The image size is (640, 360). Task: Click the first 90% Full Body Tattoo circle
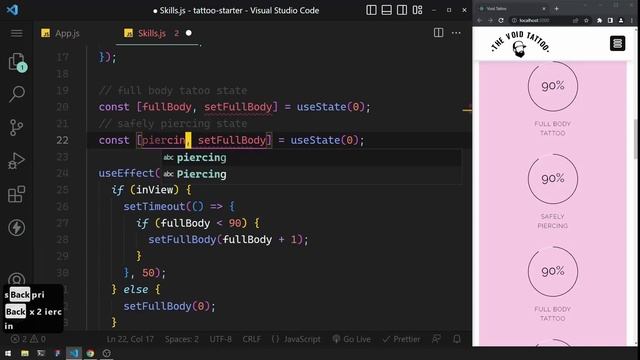point(553,86)
